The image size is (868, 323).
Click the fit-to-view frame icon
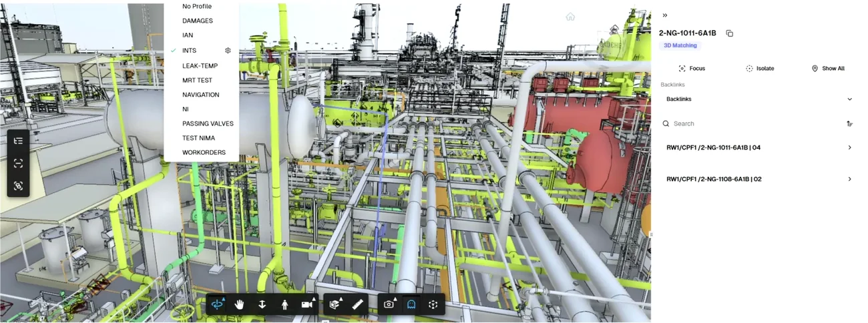(x=18, y=163)
